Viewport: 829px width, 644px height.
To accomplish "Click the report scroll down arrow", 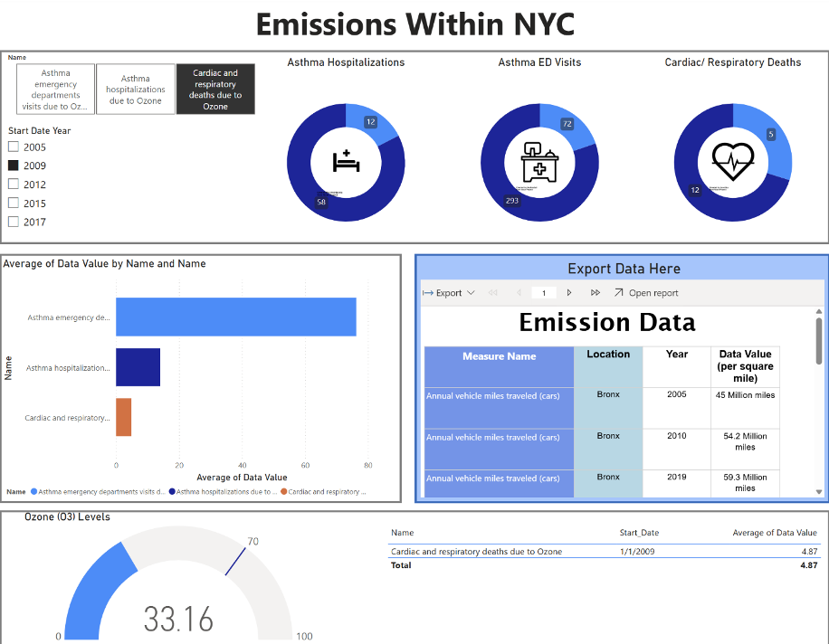I will [x=819, y=492].
